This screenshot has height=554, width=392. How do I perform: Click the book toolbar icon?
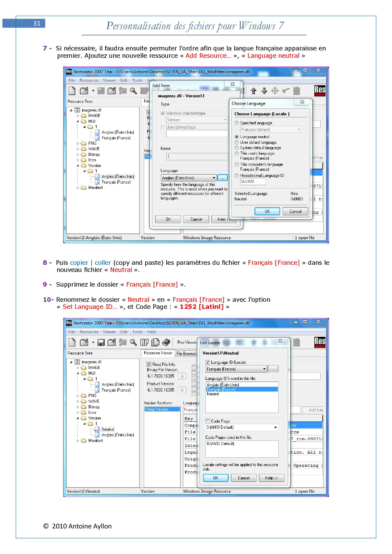coord(166,342)
